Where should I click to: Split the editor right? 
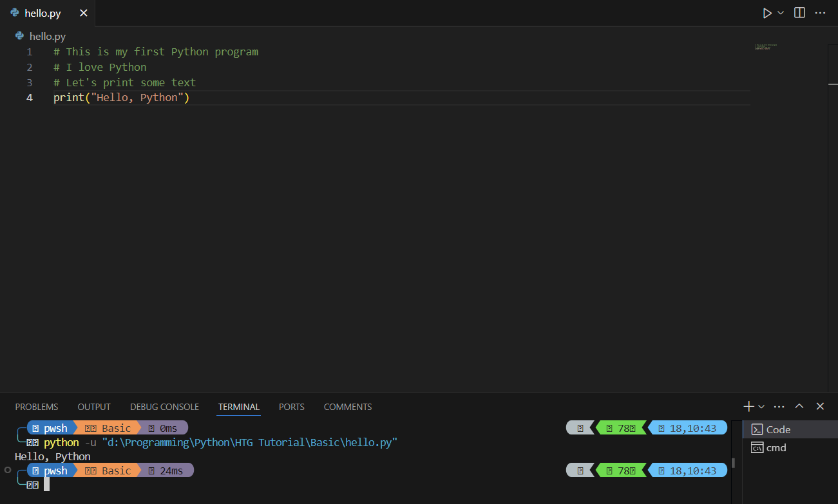pyautogui.click(x=799, y=13)
